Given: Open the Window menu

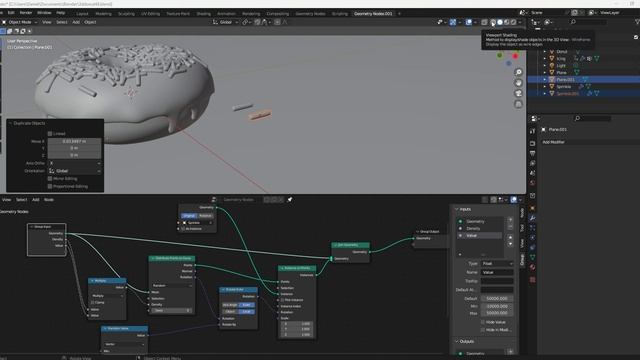Looking at the screenshot, I should click(x=44, y=13).
